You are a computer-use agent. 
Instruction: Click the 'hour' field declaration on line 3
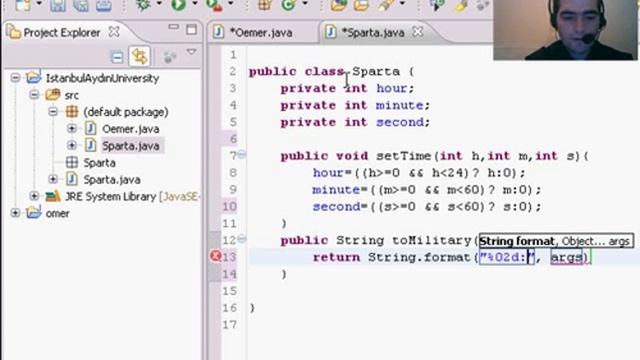[391, 89]
